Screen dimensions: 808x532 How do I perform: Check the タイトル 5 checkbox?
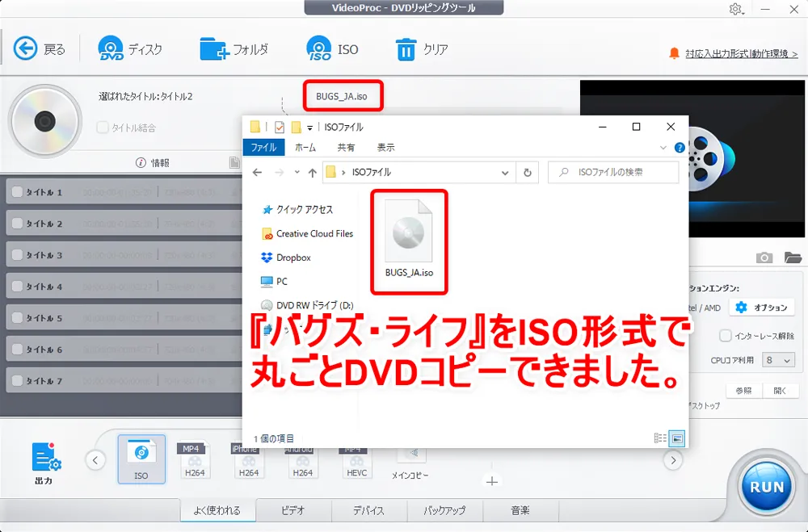17,317
